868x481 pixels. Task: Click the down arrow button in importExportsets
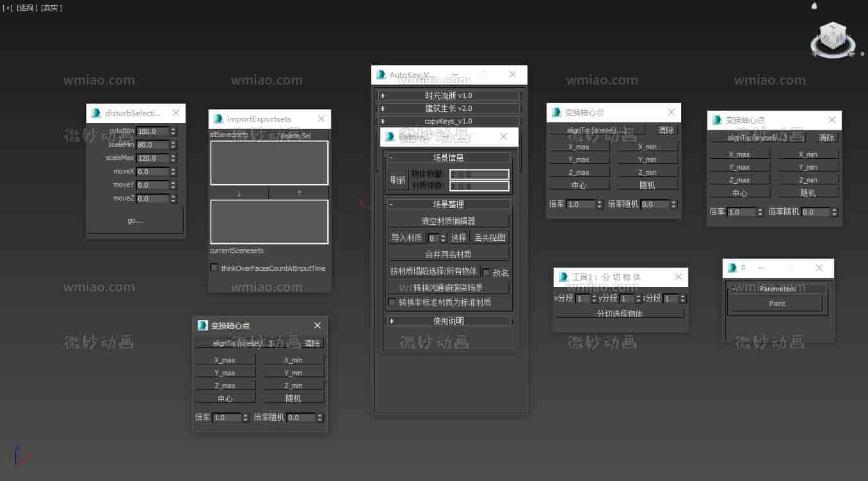click(x=239, y=193)
